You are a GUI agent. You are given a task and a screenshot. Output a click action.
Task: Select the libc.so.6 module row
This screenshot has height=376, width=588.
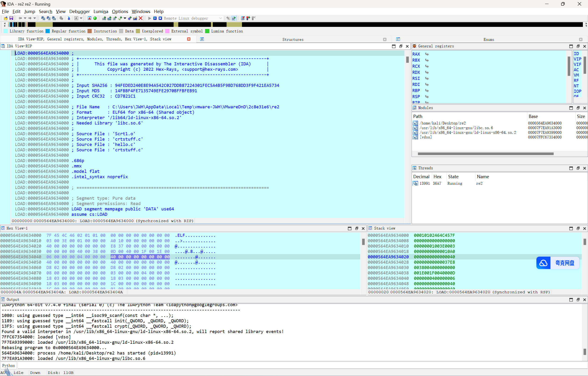pyautogui.click(x=499, y=128)
